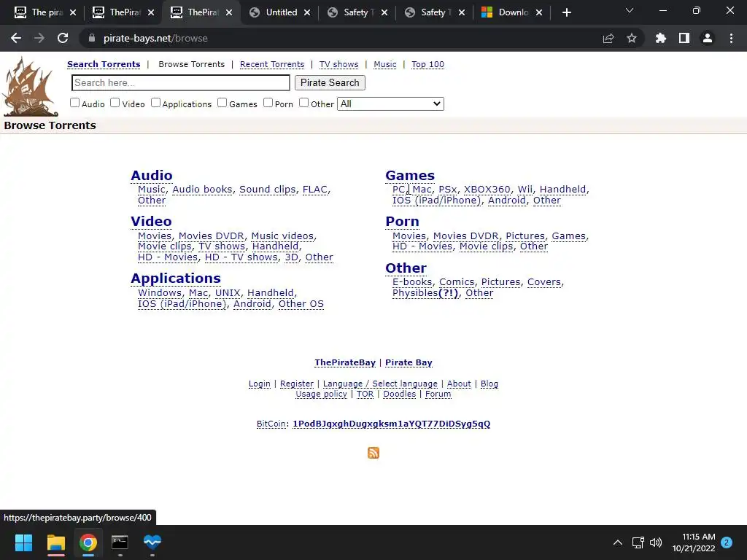Open Recent Torrents in the top menu
This screenshot has width=747, height=560.
[x=272, y=64]
